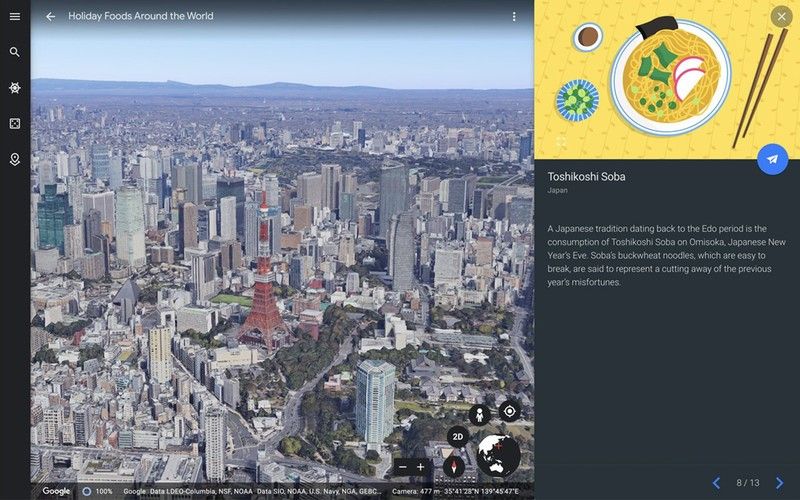Click the globe overview thumbnail
Viewport: 800px width, 500px height.
[498, 455]
